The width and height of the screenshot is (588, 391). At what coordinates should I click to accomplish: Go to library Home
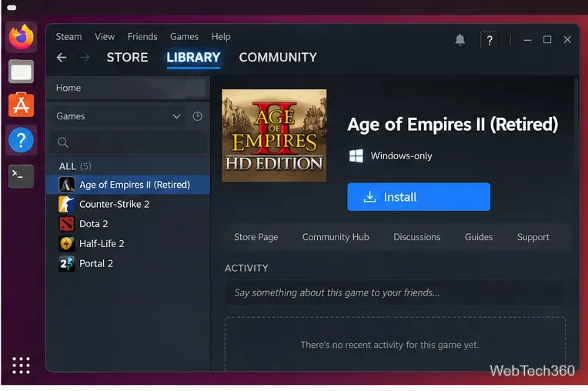(x=126, y=88)
